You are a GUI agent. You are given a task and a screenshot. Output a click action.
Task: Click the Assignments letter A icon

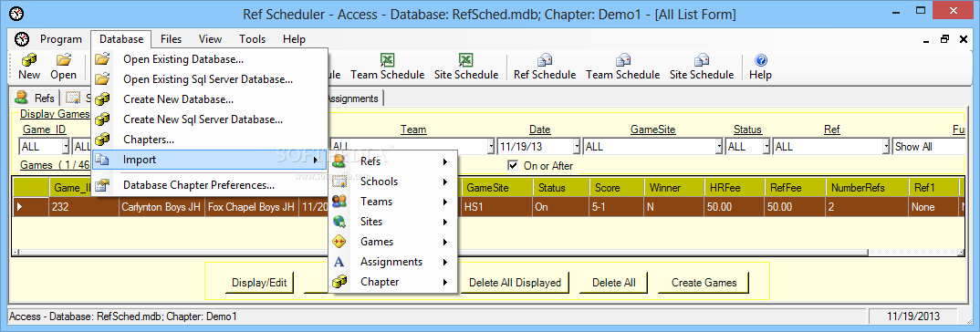[339, 262]
